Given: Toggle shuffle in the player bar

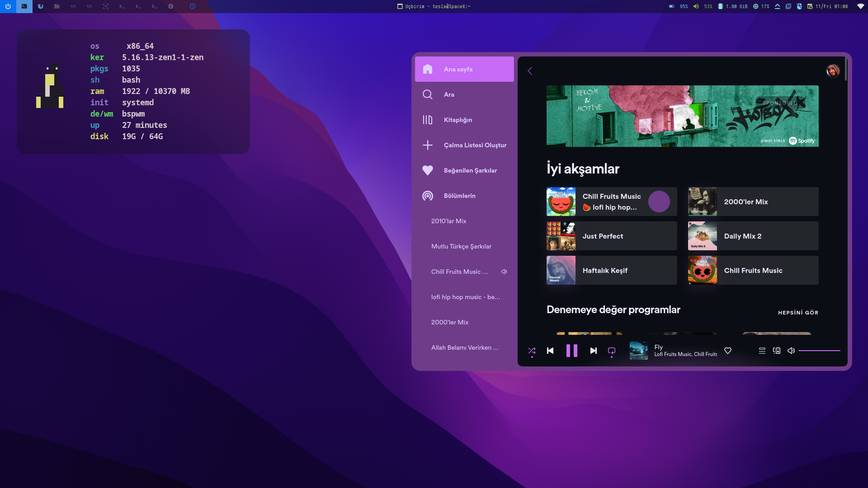Looking at the screenshot, I should [532, 351].
